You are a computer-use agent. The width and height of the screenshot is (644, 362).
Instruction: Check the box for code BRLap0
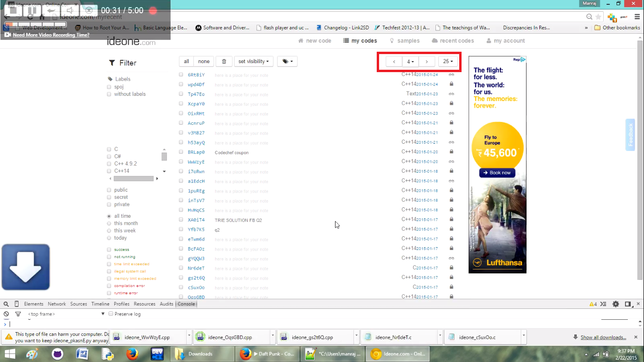click(x=181, y=152)
